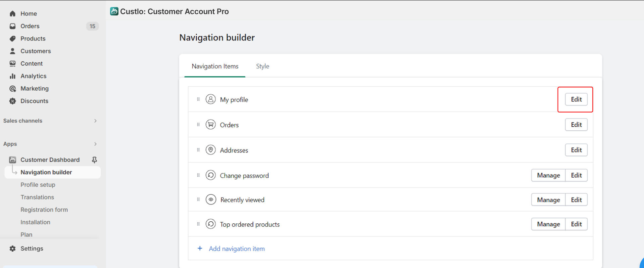
Task: Click drag handle of Change password row
Action: coord(198,175)
